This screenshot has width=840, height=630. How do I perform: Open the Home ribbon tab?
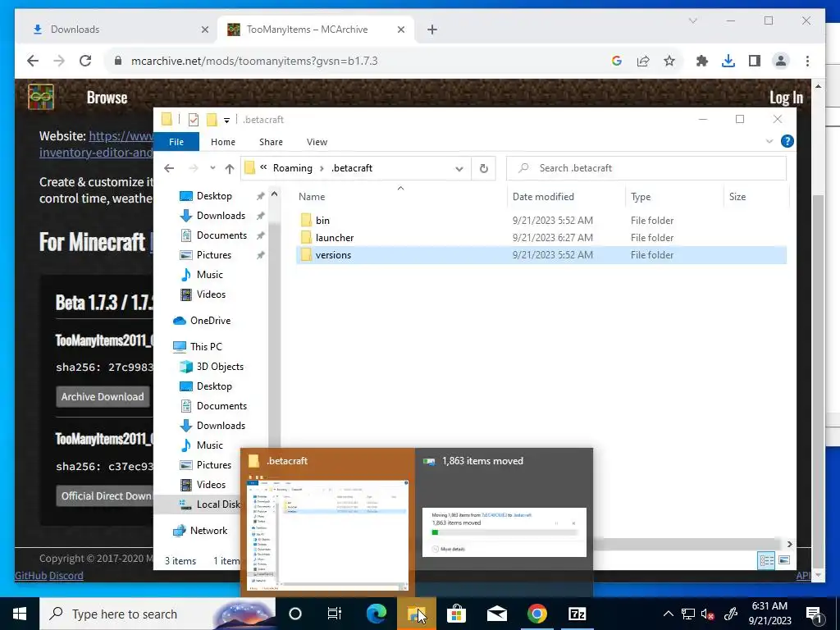[x=223, y=142]
